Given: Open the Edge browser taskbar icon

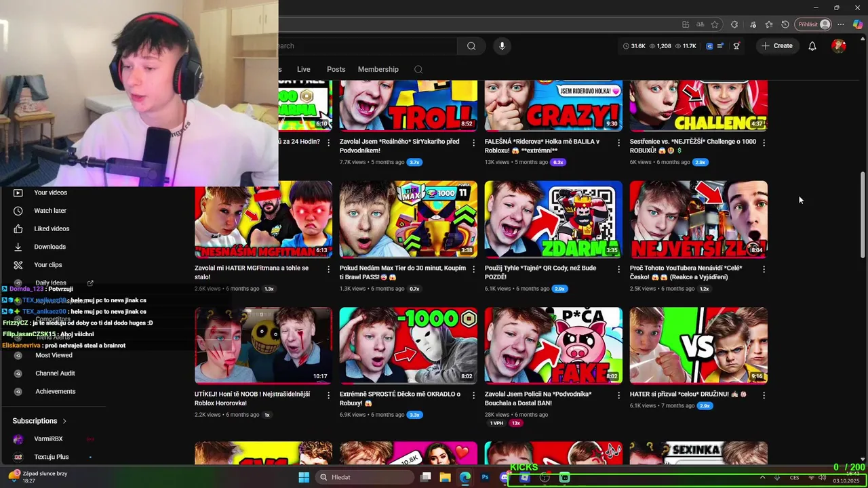Looking at the screenshot, I should click(465, 477).
